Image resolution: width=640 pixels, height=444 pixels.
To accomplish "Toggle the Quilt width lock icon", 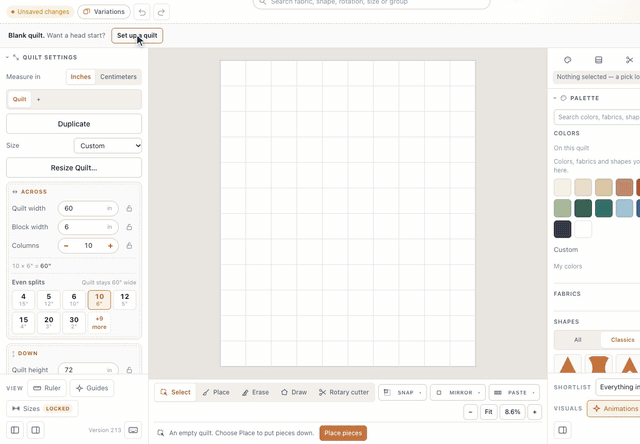I will pos(129,209).
